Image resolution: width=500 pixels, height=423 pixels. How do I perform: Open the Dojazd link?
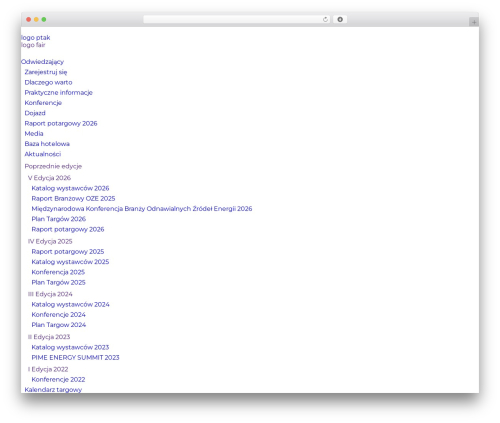click(x=35, y=113)
